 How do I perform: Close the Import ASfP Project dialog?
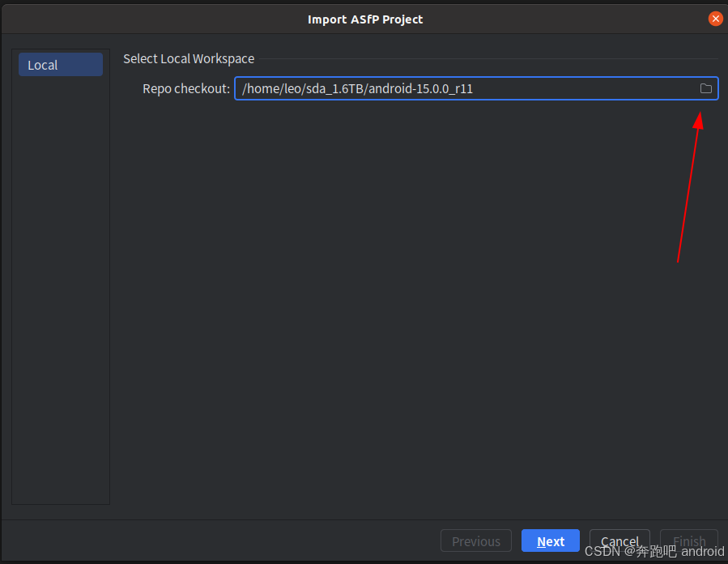(x=715, y=19)
